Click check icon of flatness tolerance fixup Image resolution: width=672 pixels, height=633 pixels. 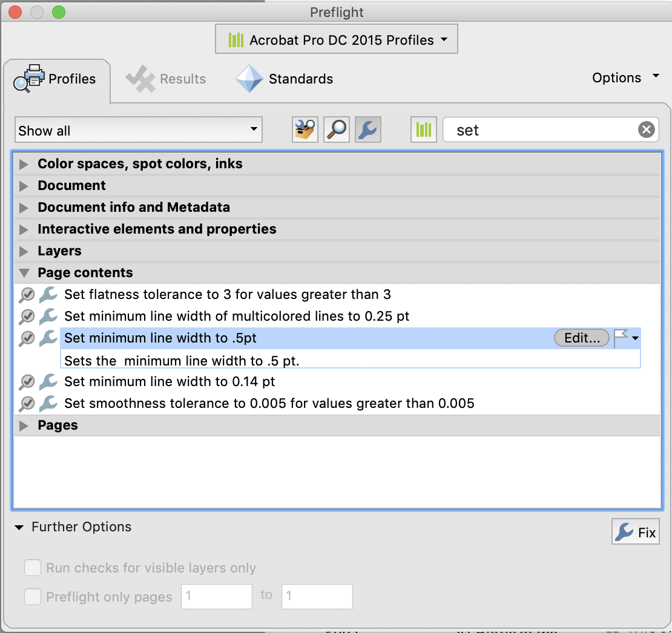27,295
